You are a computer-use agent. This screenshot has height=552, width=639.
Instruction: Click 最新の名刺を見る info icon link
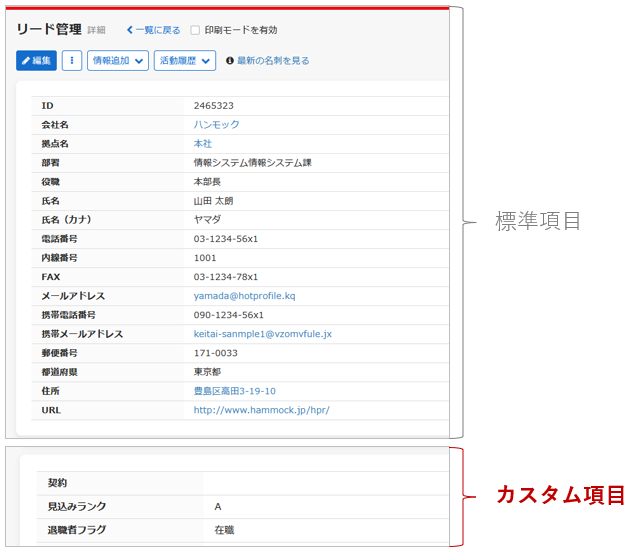coord(267,61)
